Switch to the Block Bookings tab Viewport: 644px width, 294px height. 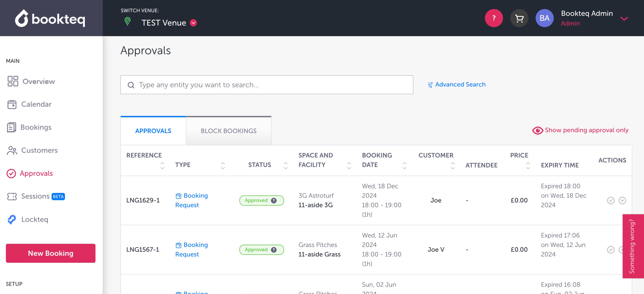coord(228,131)
